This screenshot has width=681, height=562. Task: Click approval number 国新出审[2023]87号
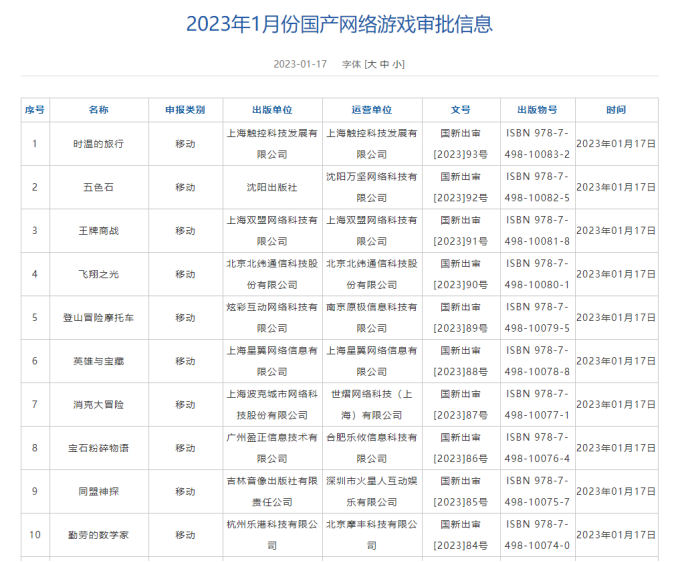[461, 404]
